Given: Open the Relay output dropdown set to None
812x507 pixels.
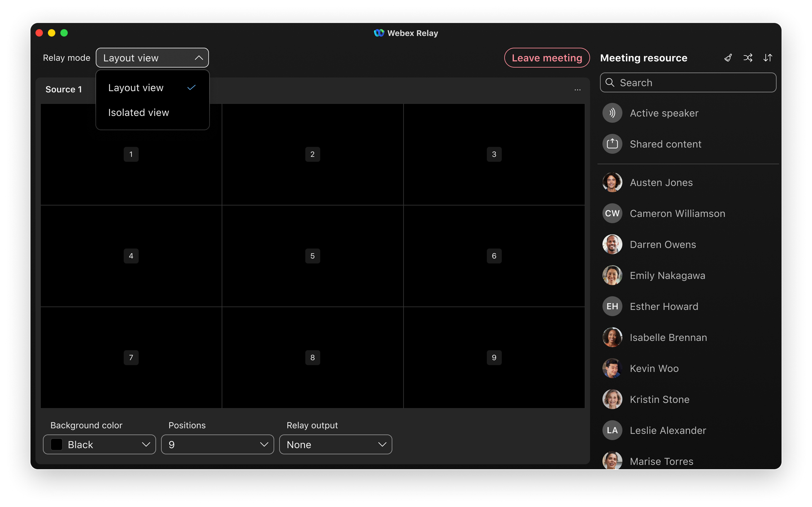Looking at the screenshot, I should point(335,444).
